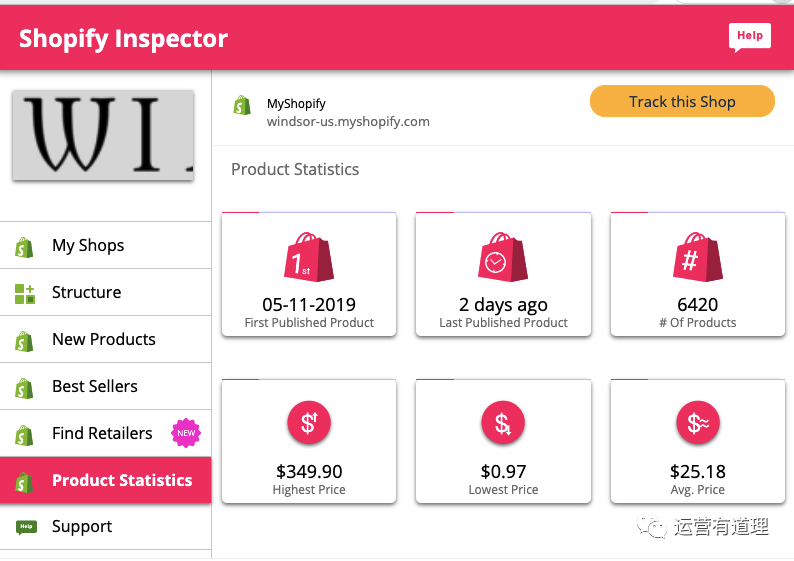Select Find Retailers in sidebar
Image resolution: width=794 pixels, height=561 pixels.
point(102,433)
